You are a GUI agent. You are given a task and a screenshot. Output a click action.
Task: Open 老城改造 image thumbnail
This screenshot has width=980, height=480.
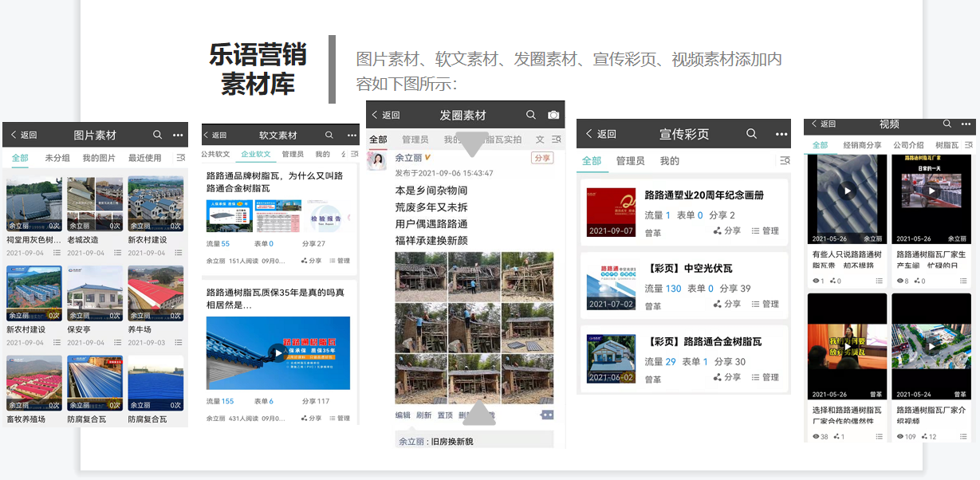95,204
